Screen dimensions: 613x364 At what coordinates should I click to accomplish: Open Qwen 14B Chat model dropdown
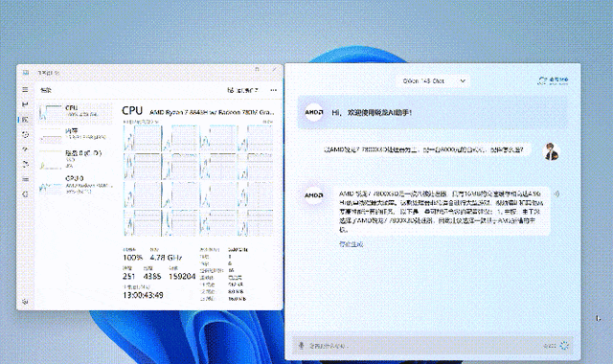click(434, 80)
